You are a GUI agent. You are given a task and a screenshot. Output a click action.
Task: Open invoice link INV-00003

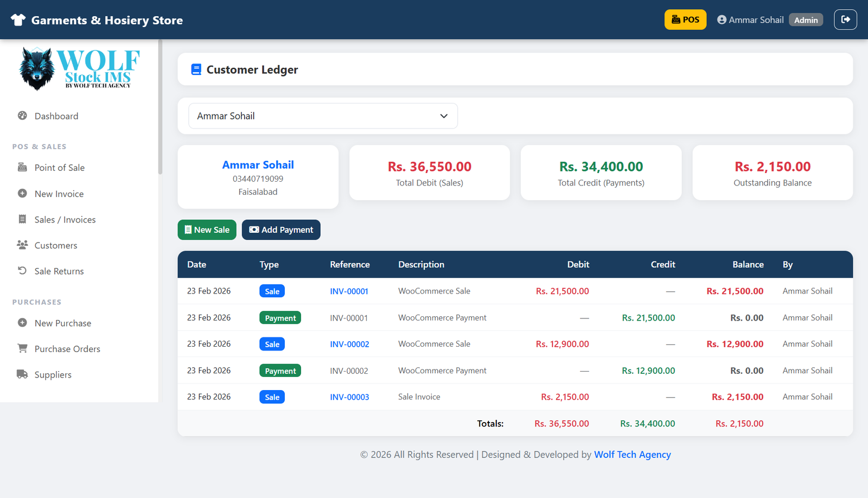tap(349, 397)
